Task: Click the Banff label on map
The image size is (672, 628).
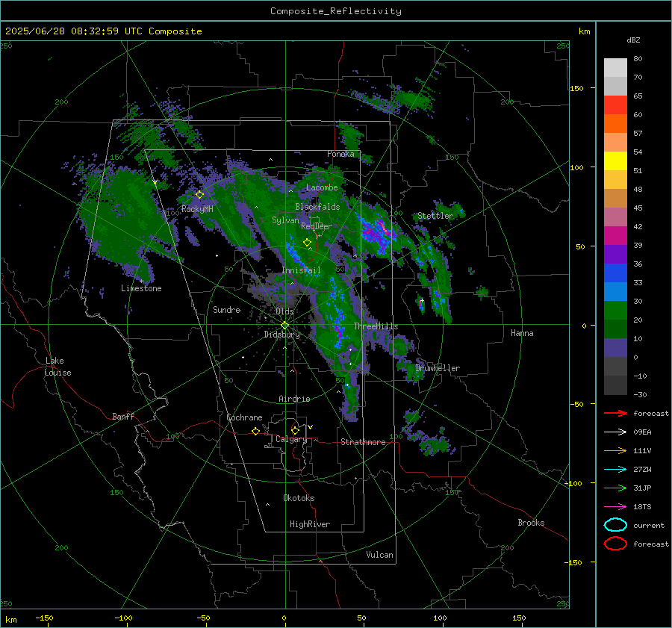Action: tap(123, 417)
